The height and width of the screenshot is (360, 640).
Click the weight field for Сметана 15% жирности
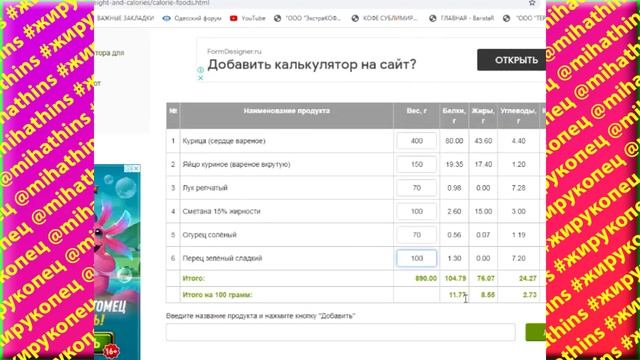(416, 211)
